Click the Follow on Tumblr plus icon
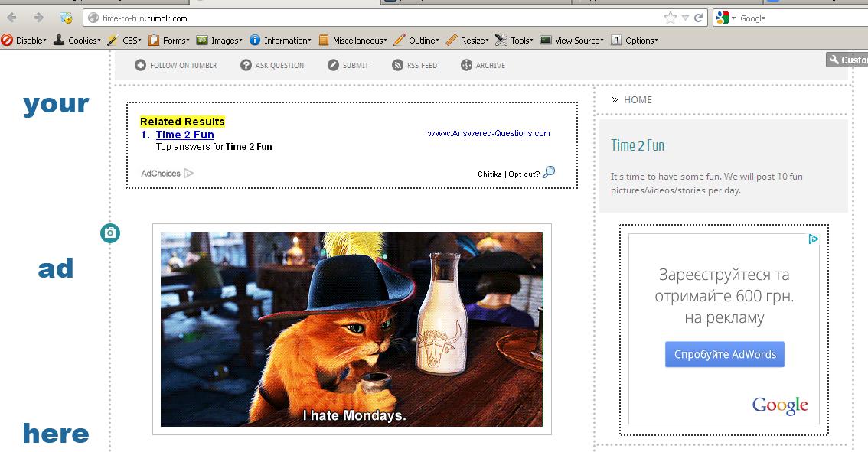The width and height of the screenshot is (868, 452). pos(141,65)
